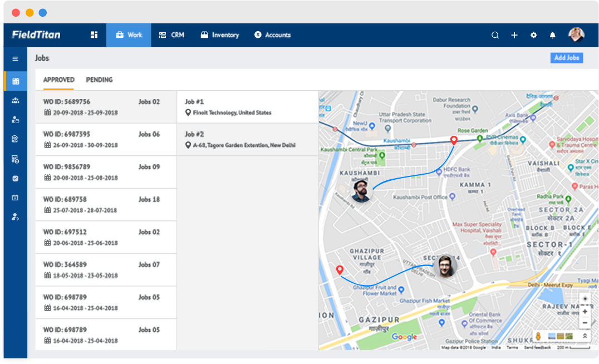Click red destination pin near Kaushambi metro
Viewport: 599px width, 364px height.
click(454, 141)
